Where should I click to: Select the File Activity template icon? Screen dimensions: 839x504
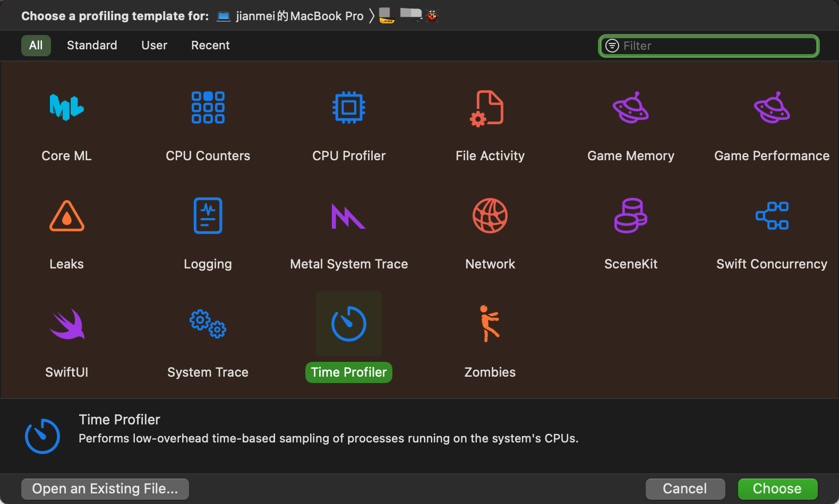click(x=490, y=108)
